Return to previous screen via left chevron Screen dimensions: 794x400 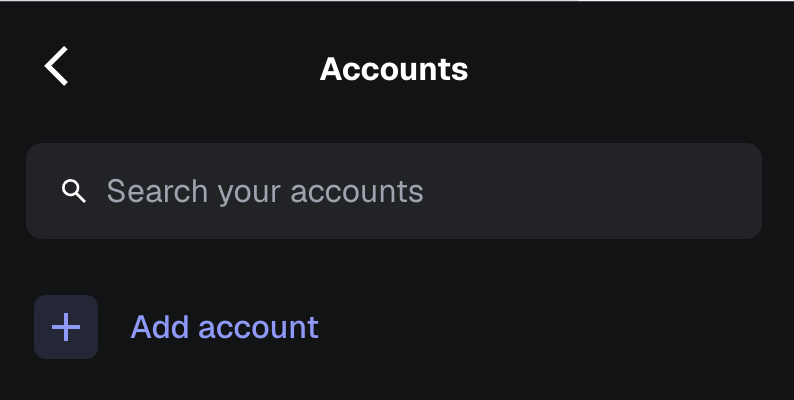click(x=57, y=67)
